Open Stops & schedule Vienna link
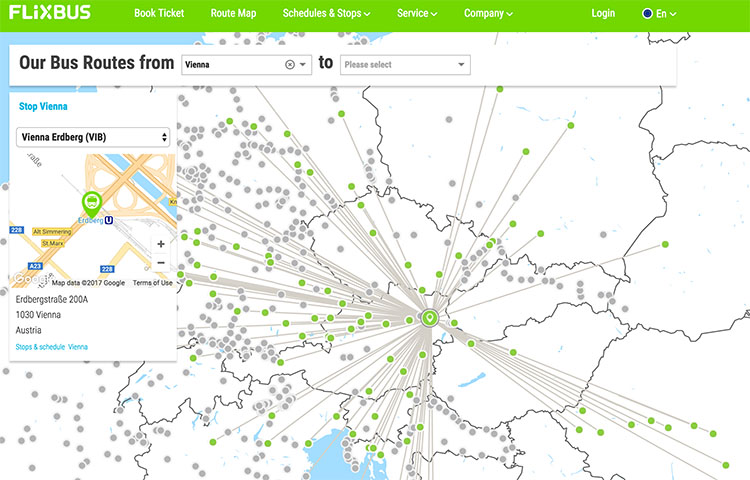 coord(52,347)
